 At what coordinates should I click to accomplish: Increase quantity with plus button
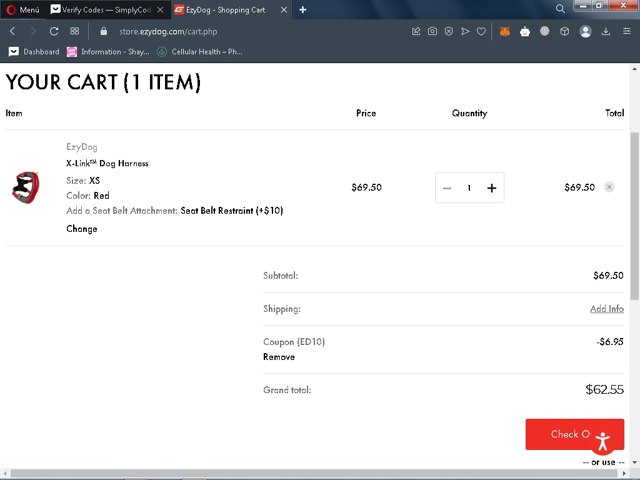pyautogui.click(x=492, y=188)
